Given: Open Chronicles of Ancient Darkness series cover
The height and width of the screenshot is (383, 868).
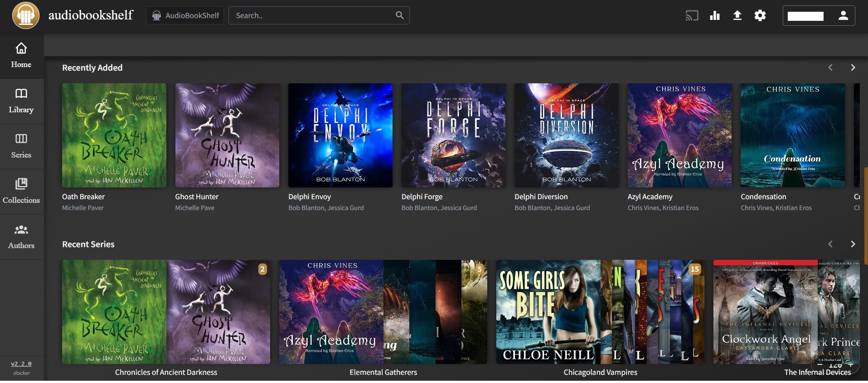Looking at the screenshot, I should [x=166, y=312].
